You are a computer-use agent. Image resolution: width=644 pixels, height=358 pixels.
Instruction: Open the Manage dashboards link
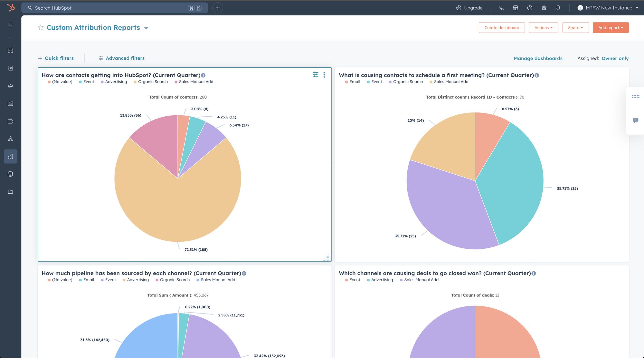(538, 58)
